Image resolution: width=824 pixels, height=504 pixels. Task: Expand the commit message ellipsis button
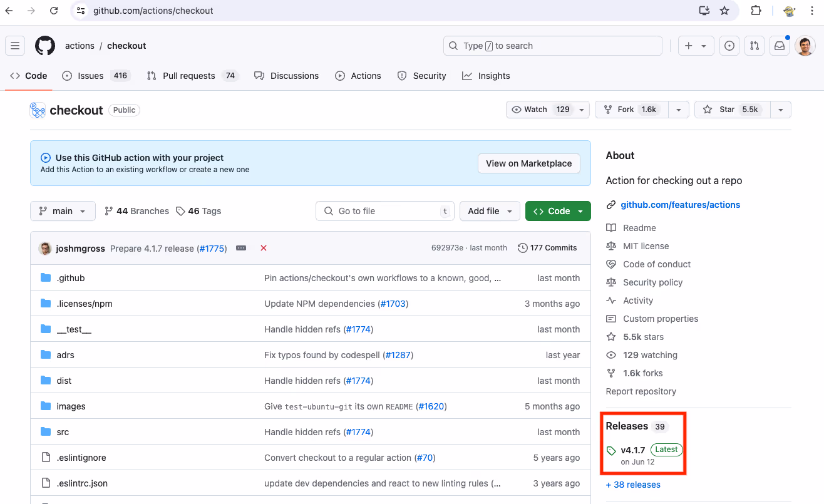pos(241,248)
